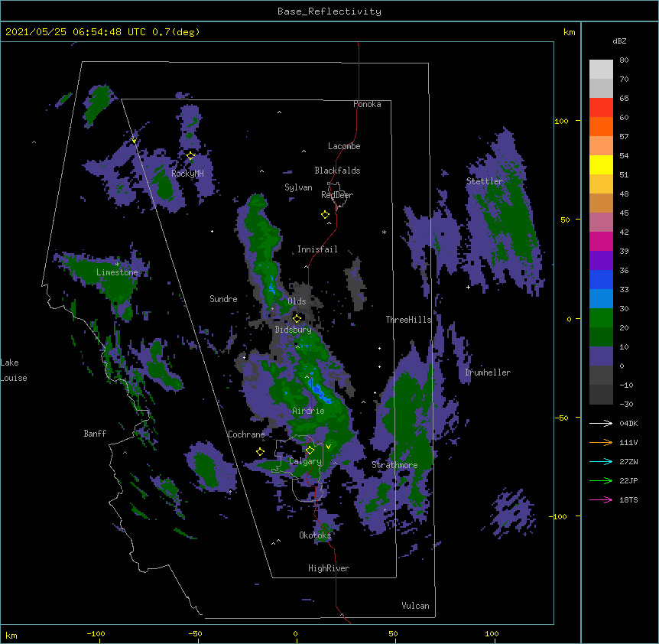Click the yellow marker south of RedDeer
This screenshot has width=659, height=644.
point(325,215)
